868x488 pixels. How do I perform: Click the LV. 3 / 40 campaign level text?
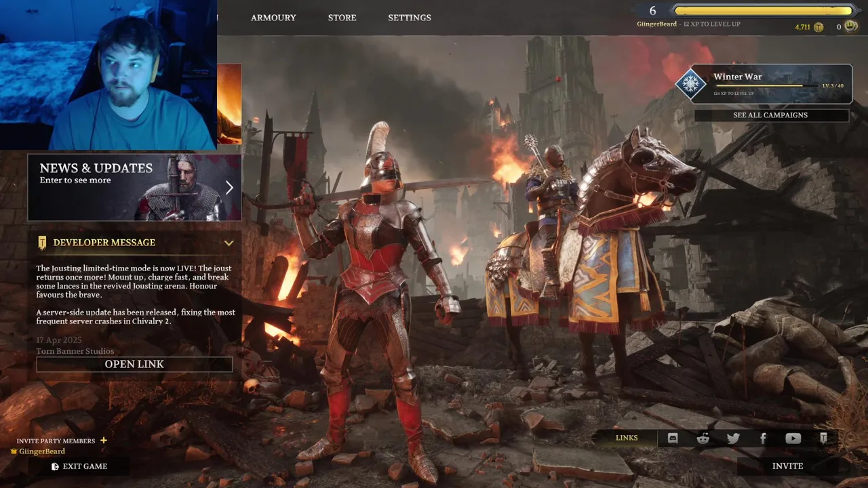pyautogui.click(x=833, y=86)
